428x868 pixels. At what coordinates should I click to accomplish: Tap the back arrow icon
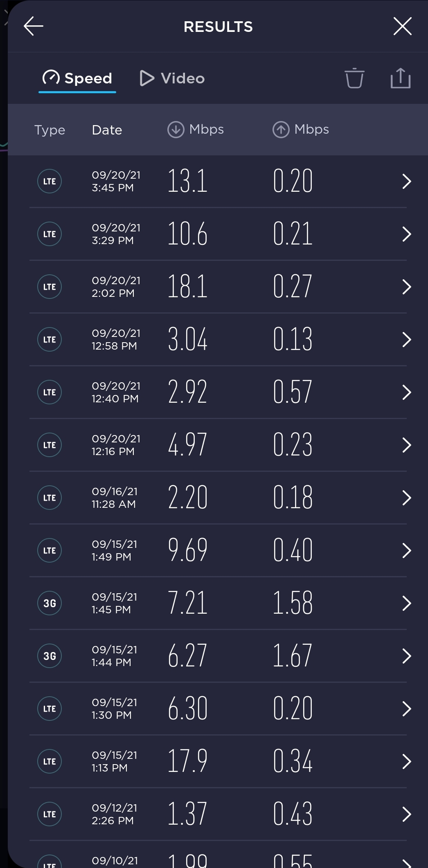pos(34,27)
